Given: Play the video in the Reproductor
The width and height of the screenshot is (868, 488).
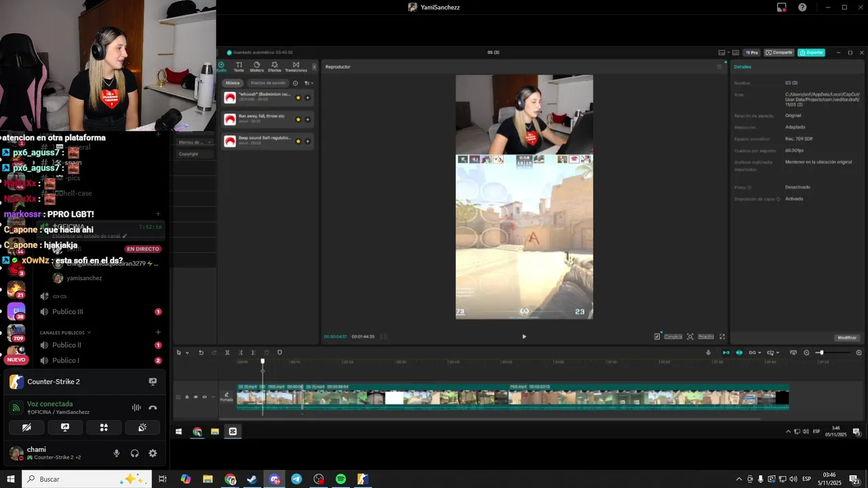Looking at the screenshot, I should pos(524,336).
